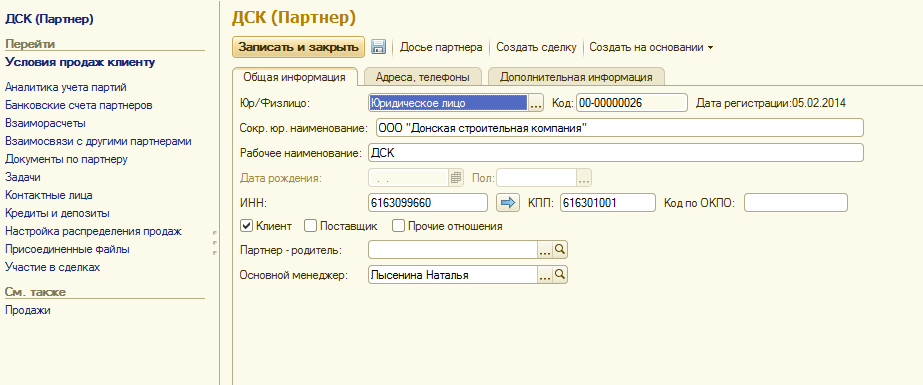Click the КПП field 616301001
This screenshot has height=385, width=923.
(607, 203)
